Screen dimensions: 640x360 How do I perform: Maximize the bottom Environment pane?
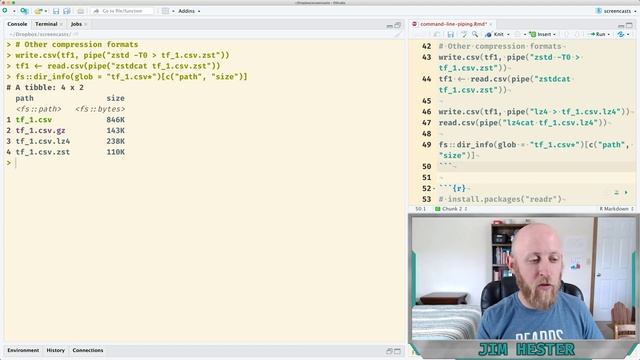click(x=397, y=351)
